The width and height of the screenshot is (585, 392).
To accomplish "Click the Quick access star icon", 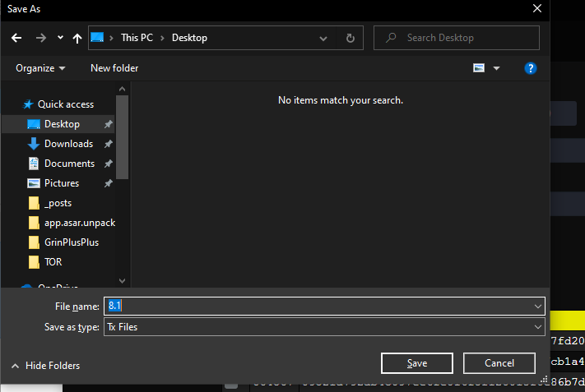I will pos(28,104).
